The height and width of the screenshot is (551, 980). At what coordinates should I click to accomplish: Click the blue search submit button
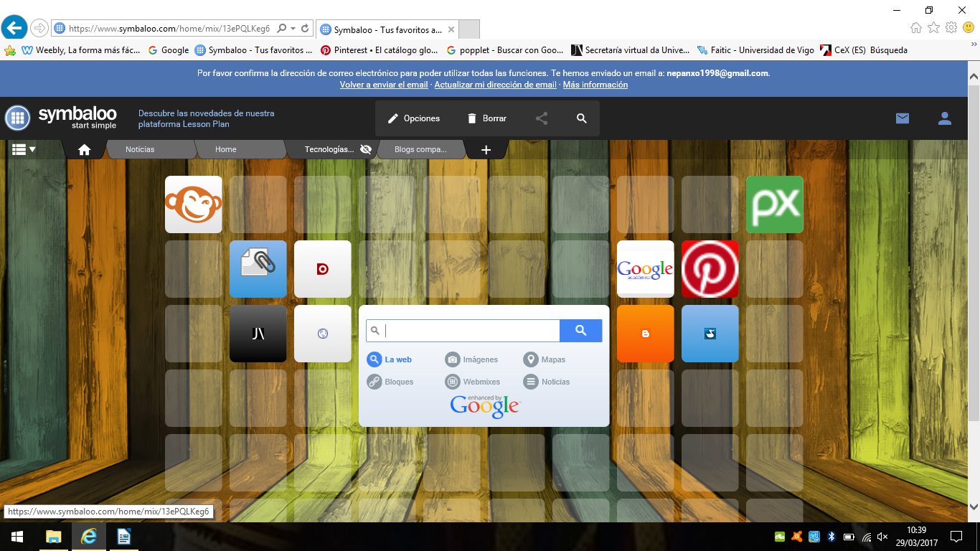tap(581, 331)
